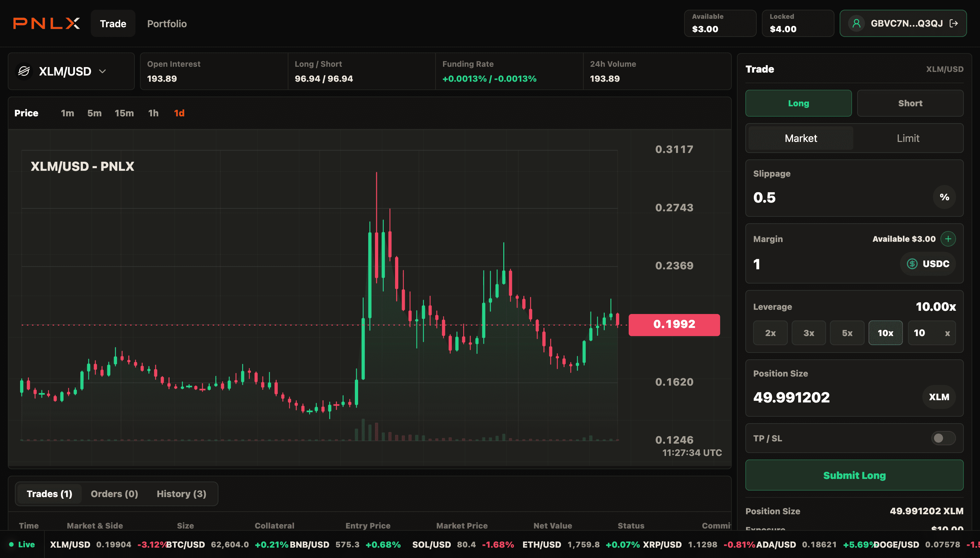
Task: Click BTC/USD in the ticker bar
Action: tap(185, 545)
